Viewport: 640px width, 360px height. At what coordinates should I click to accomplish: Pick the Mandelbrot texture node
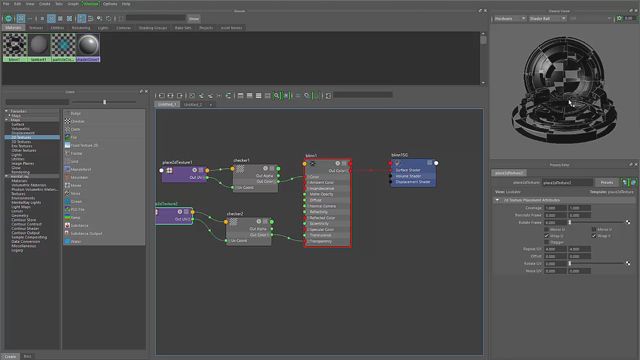click(x=78, y=169)
